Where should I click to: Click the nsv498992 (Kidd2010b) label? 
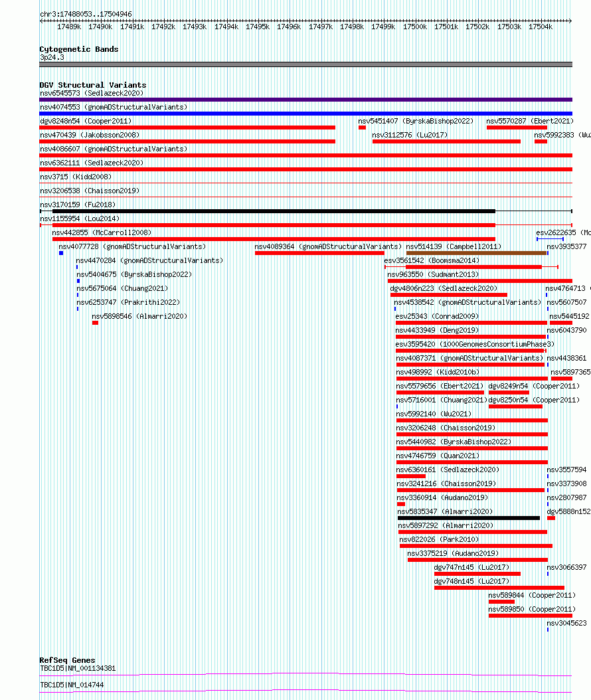point(438,372)
